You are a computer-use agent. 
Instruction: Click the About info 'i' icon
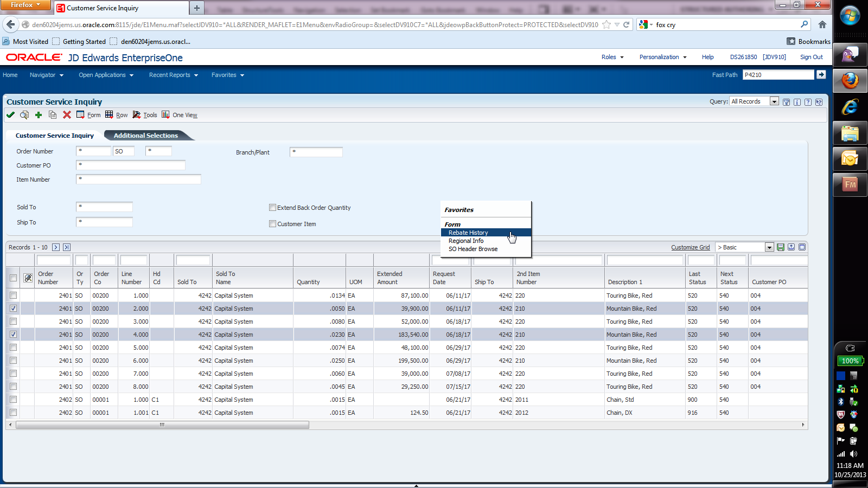coord(797,102)
